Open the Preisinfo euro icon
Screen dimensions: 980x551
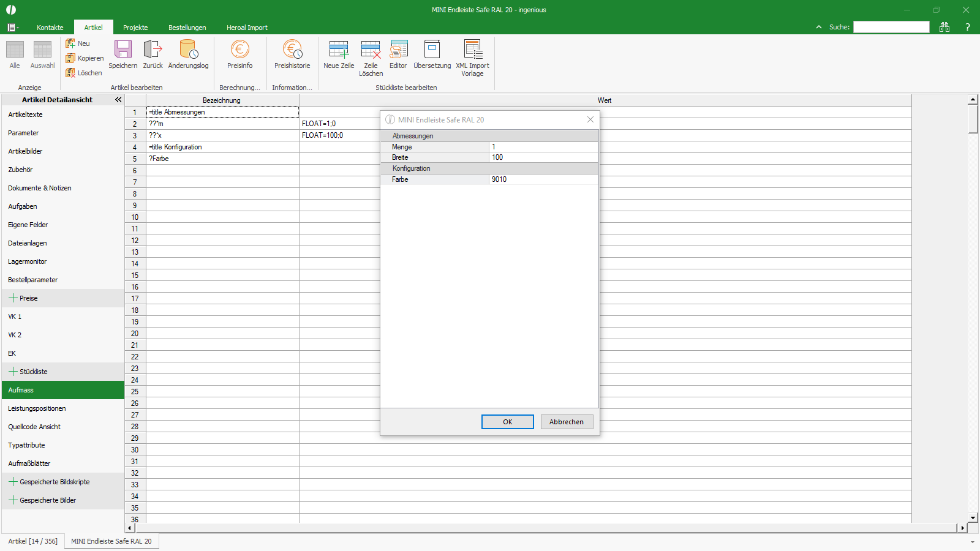click(x=239, y=50)
